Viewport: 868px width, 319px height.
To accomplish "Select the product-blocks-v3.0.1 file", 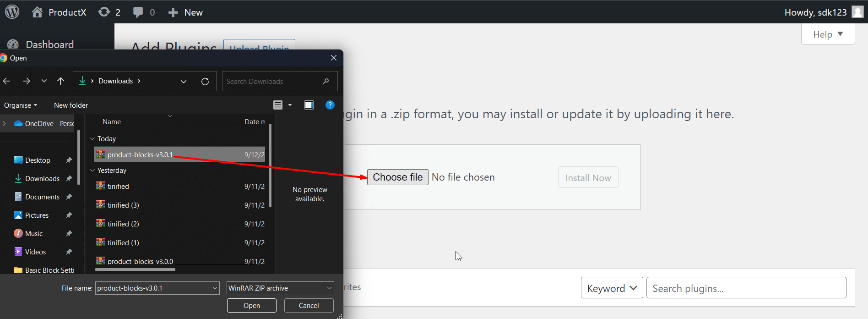I will tap(179, 154).
